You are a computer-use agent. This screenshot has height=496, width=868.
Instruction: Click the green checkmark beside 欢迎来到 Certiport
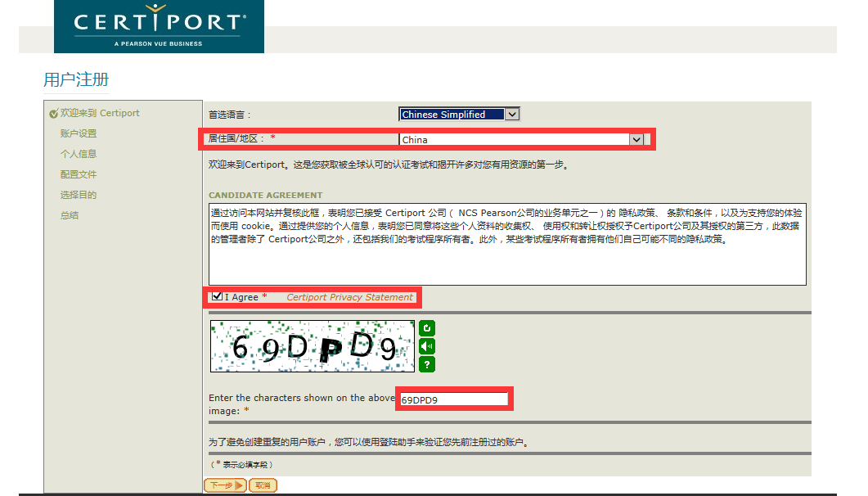tap(54, 114)
